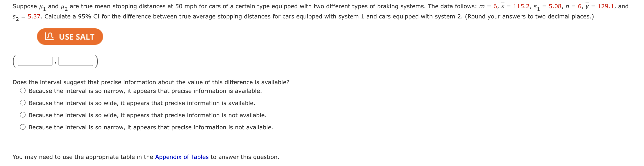Follow the blue Appendix of Tables hyperlink
Image resolution: width=644 pixels, height=166 pixels.
(182, 157)
